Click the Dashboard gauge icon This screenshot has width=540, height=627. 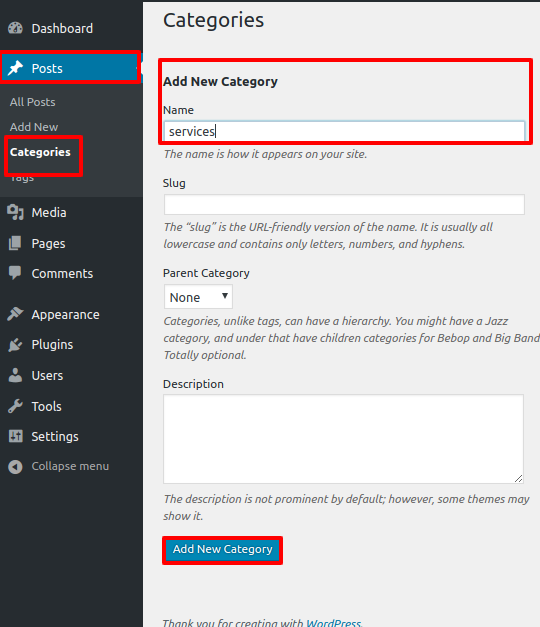pos(16,28)
